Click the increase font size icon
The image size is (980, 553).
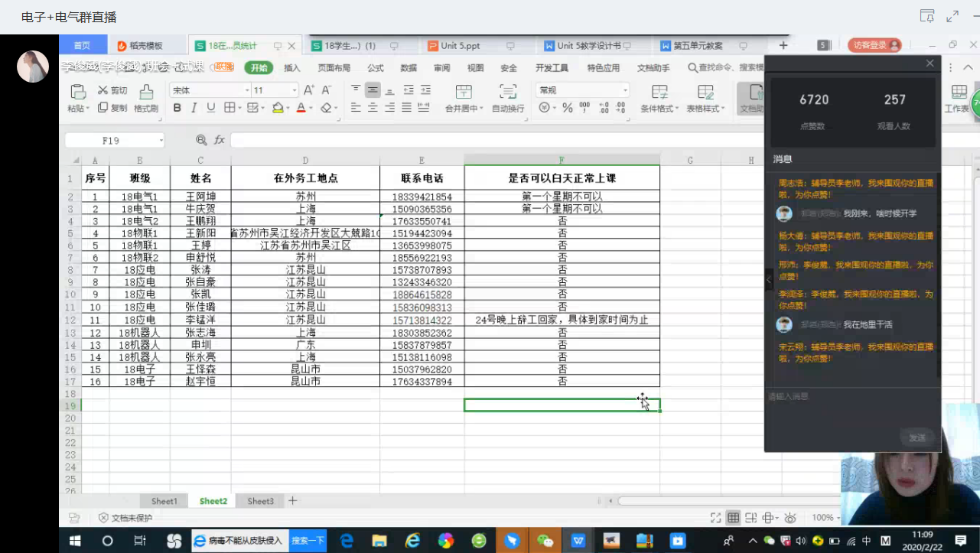coord(309,90)
